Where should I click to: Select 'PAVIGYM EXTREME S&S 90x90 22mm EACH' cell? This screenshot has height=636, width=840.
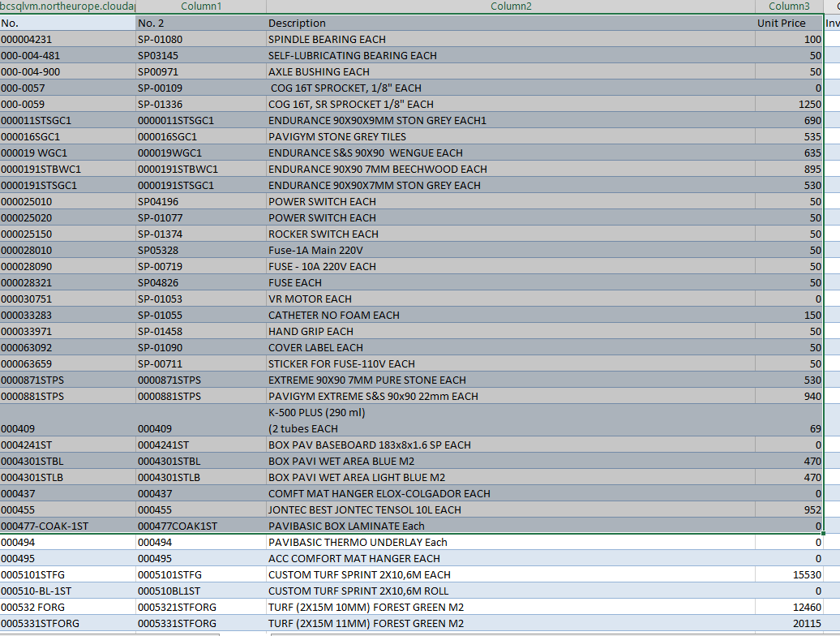(x=511, y=396)
